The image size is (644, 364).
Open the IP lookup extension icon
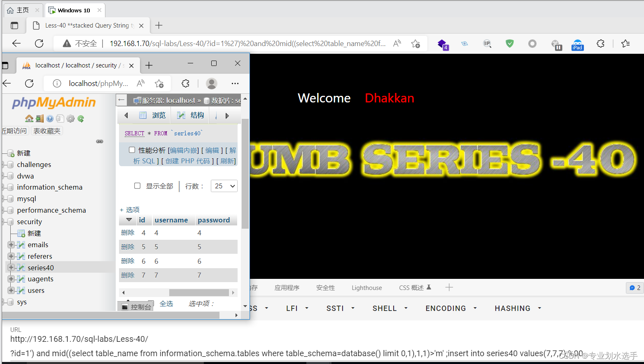[487, 43]
